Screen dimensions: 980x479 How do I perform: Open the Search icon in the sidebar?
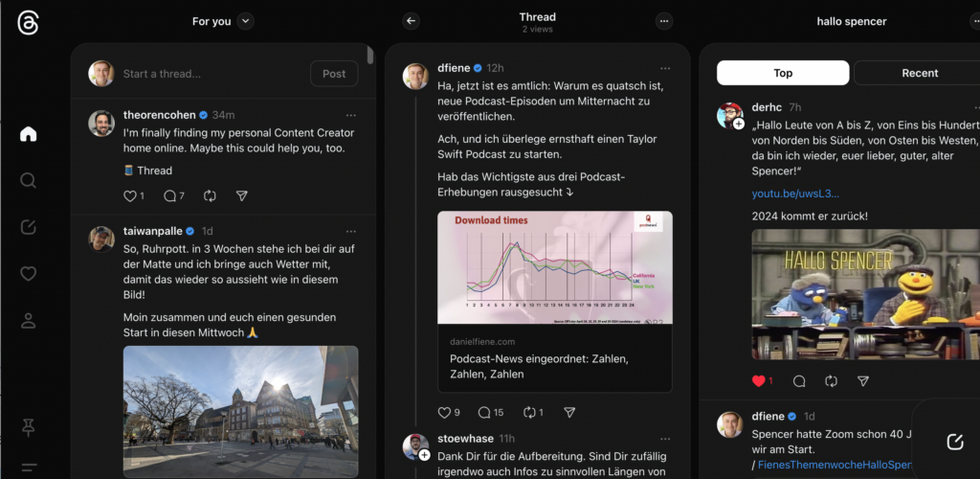28,180
